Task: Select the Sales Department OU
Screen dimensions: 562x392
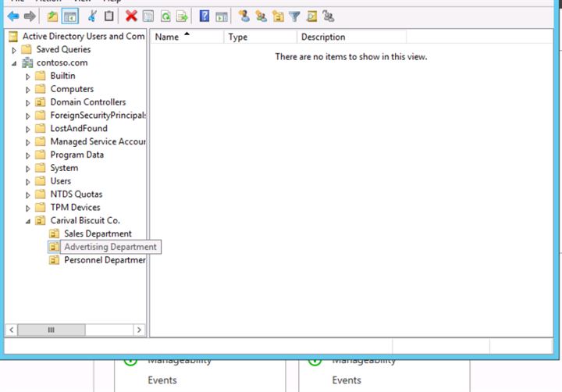Action: (97, 233)
